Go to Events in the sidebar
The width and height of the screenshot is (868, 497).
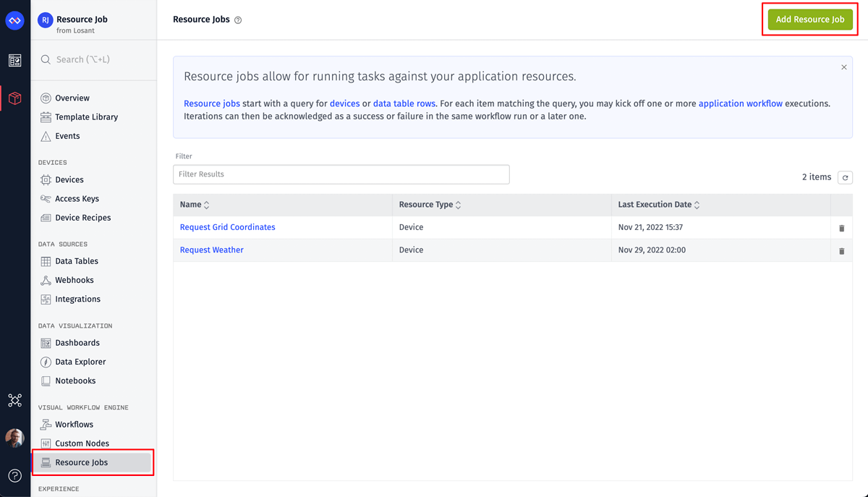pyautogui.click(x=67, y=136)
